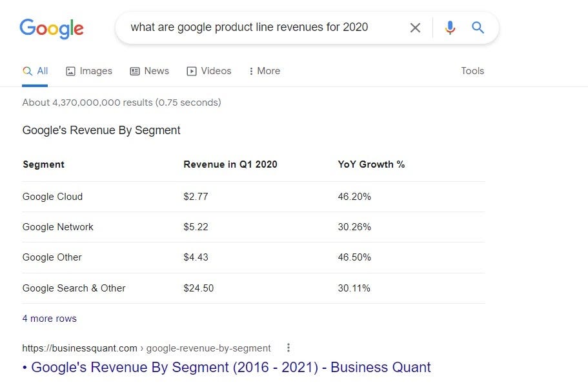Click the 46.20% growth value

(x=354, y=197)
